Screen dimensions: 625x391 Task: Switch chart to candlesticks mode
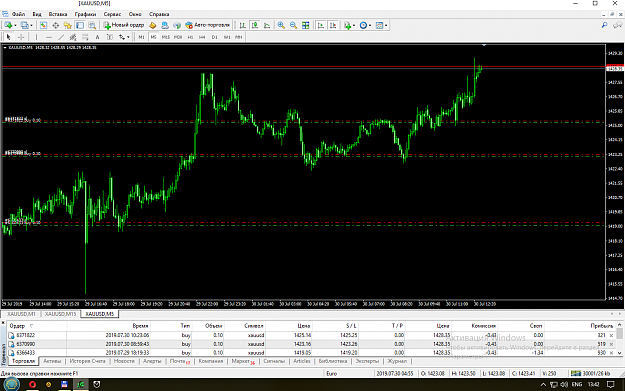[x=255, y=25]
